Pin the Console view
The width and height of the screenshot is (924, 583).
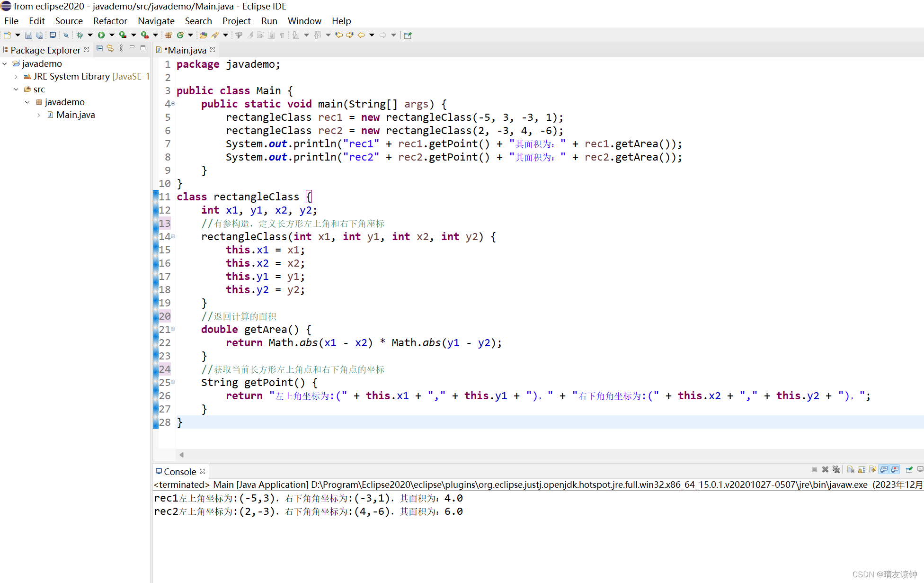click(909, 469)
